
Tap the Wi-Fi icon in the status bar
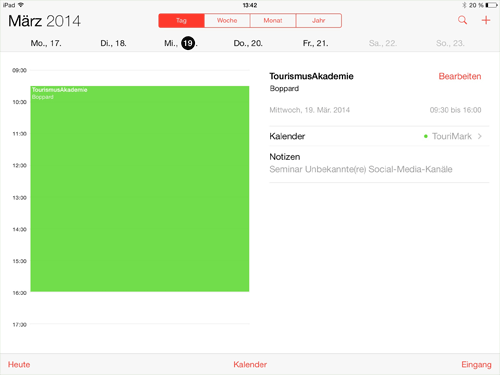(x=21, y=5)
